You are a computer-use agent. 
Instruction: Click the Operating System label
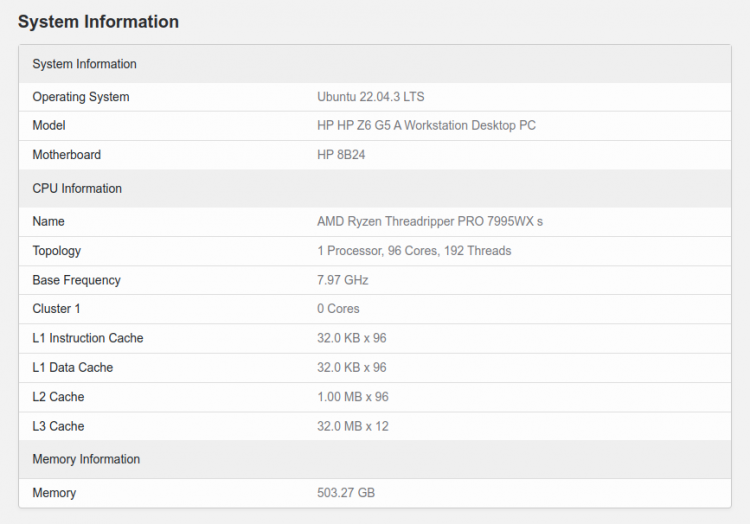[81, 97]
